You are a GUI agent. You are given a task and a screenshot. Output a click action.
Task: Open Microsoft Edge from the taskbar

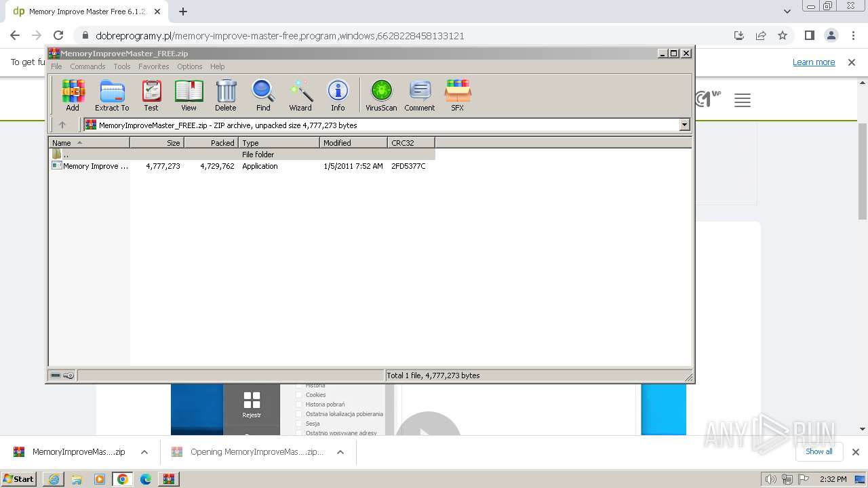[x=146, y=479]
